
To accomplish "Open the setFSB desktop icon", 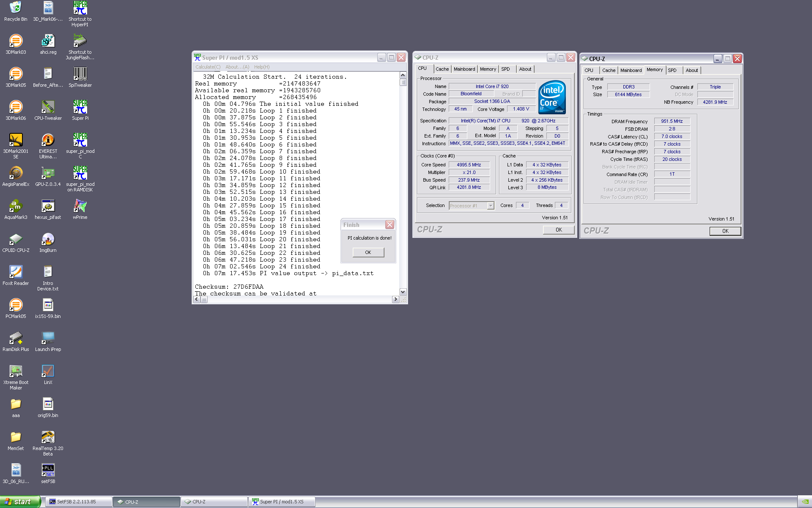I will pos(48,473).
